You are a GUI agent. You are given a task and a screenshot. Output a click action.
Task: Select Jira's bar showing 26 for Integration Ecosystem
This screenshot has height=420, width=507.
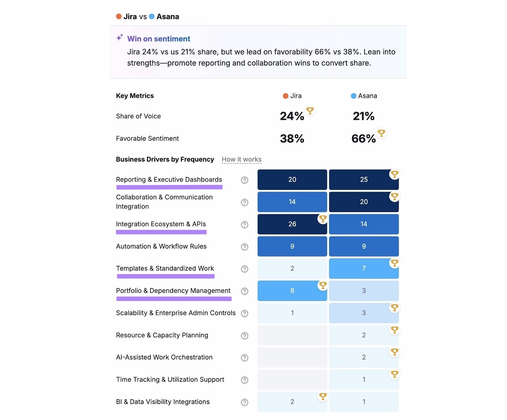[x=292, y=224]
